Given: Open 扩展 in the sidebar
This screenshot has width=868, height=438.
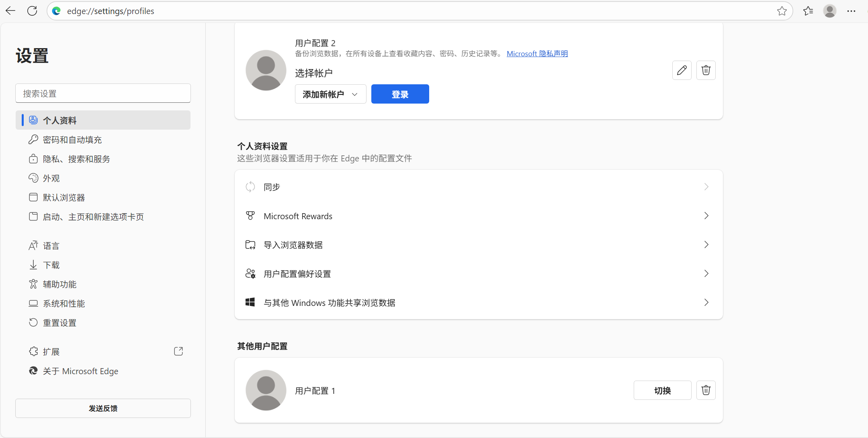Looking at the screenshot, I should tap(51, 352).
